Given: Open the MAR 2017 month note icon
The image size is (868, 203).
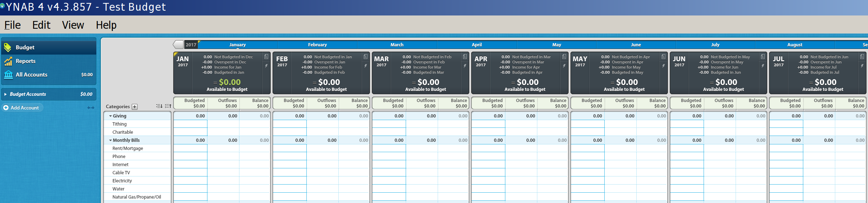Looking at the screenshot, I should point(465,57).
